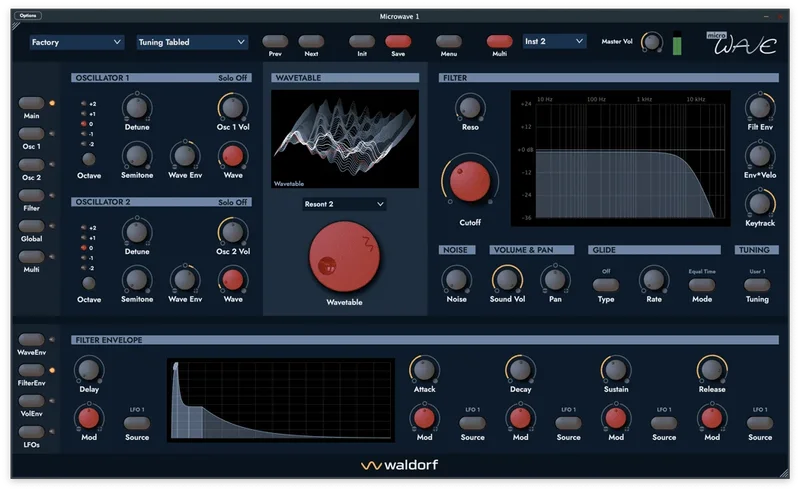Click the LFO 1 Source selector under Release
This screenshot has height=491, width=800.
click(760, 423)
